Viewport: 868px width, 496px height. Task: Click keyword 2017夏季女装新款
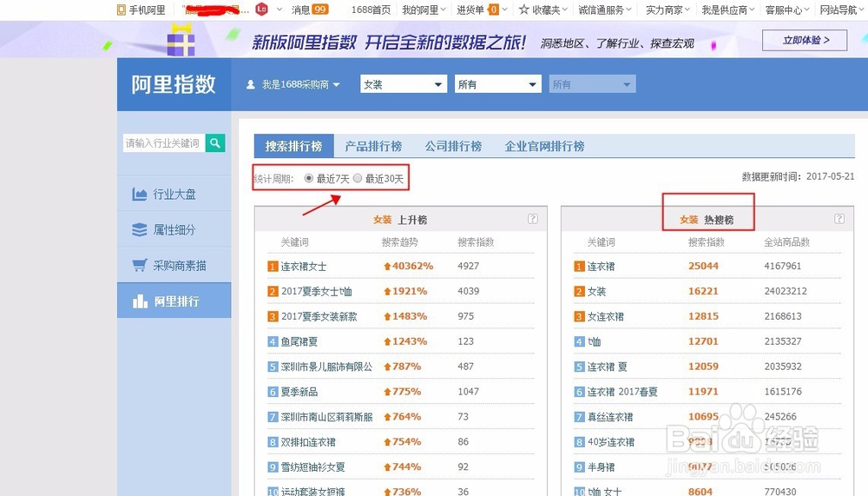(319, 316)
